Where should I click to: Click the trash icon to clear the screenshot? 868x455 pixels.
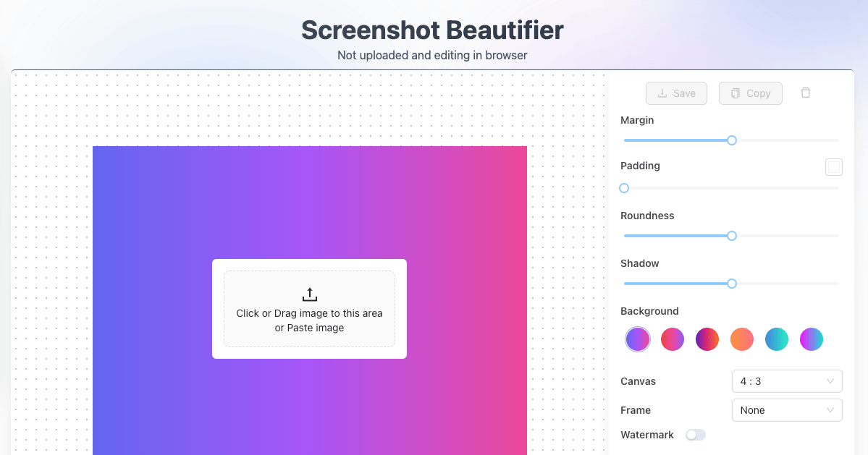805,93
